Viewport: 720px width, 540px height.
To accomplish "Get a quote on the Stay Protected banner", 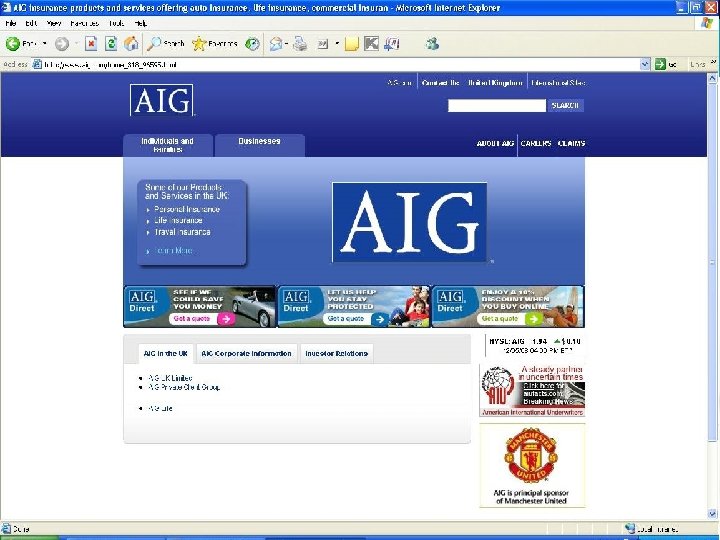I will (x=356, y=319).
